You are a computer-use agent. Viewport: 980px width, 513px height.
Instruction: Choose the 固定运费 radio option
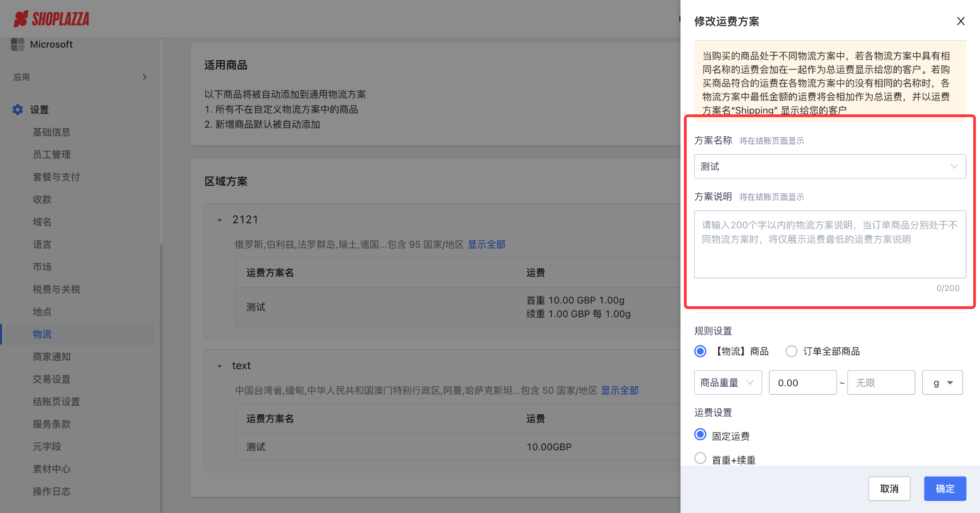click(700, 435)
